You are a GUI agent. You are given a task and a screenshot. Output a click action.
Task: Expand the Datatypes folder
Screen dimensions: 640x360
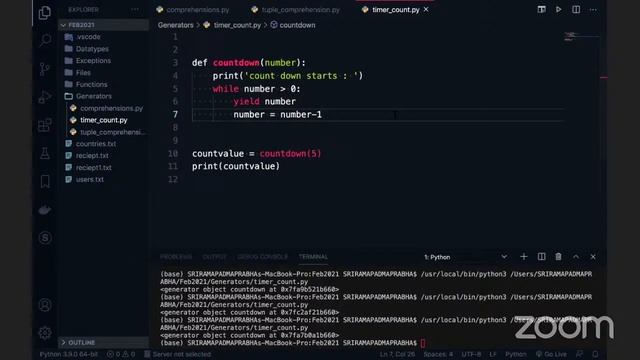tap(92, 49)
